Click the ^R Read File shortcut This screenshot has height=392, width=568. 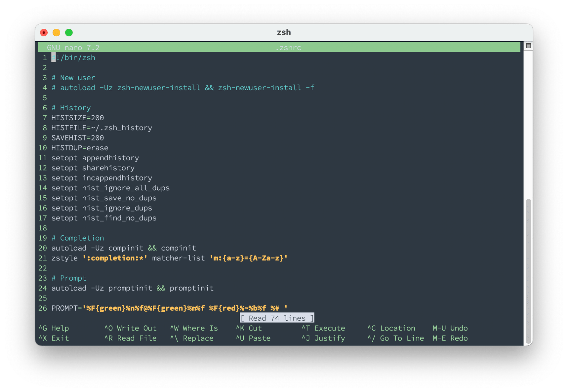tap(130, 338)
